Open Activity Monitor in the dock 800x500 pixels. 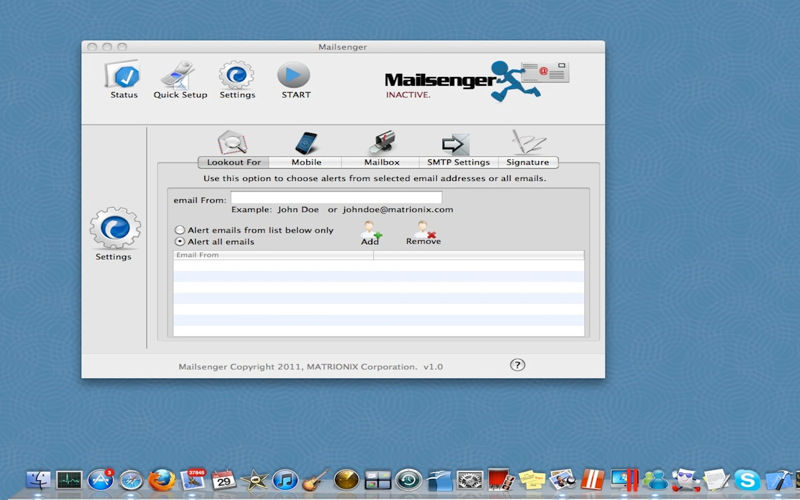[69, 480]
